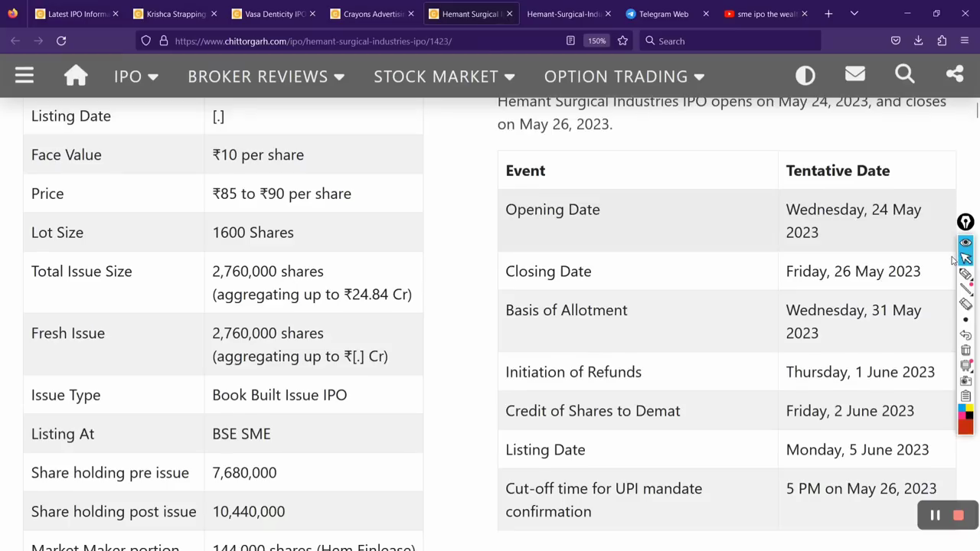The height and width of the screenshot is (551, 980).
Task: Click the pen size dot
Action: (965, 320)
